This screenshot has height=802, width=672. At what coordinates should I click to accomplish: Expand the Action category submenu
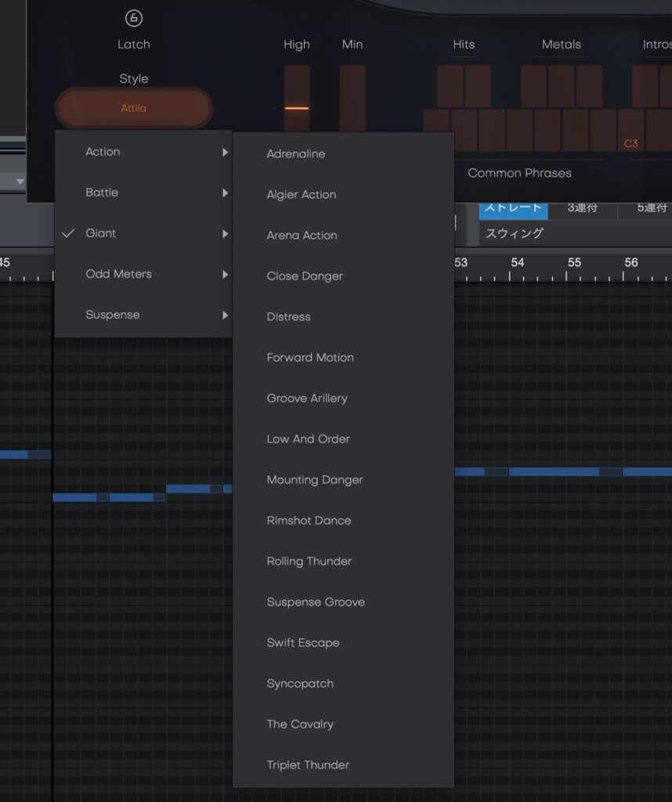pos(103,152)
